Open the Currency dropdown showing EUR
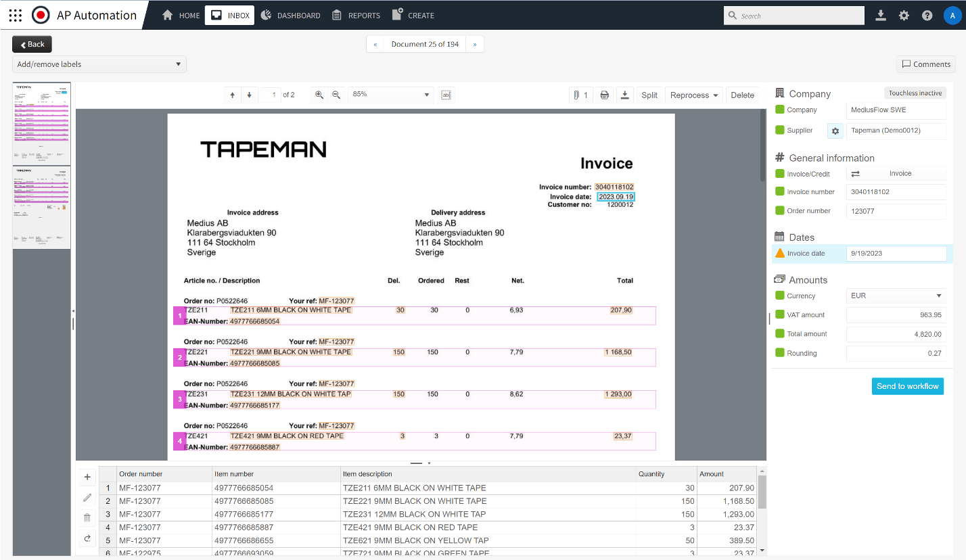This screenshot has width=966, height=560. (x=896, y=296)
